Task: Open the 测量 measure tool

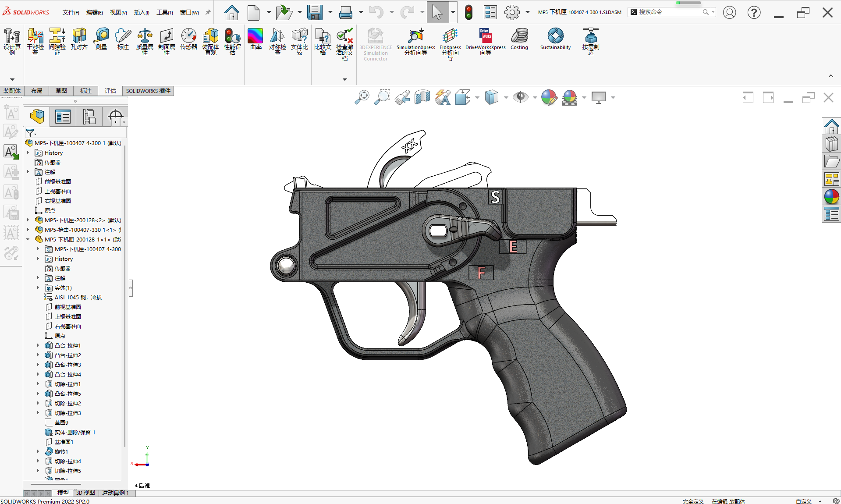Action: [x=101, y=39]
